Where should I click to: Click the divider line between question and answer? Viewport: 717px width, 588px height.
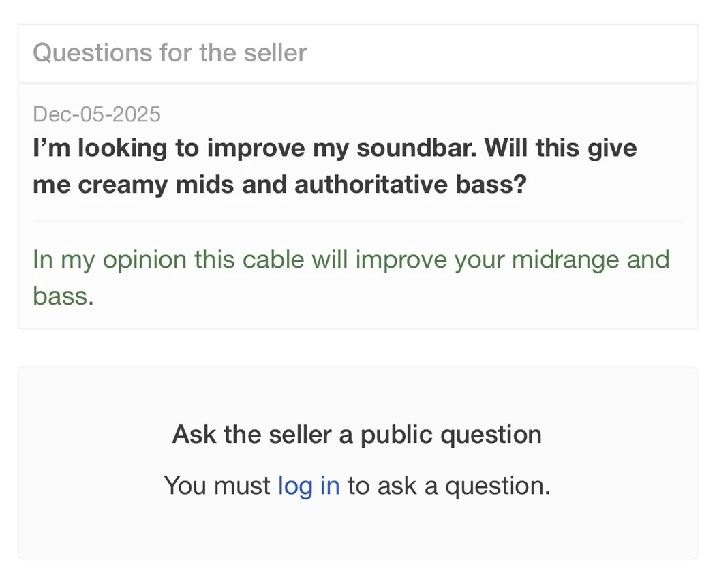[x=357, y=221]
